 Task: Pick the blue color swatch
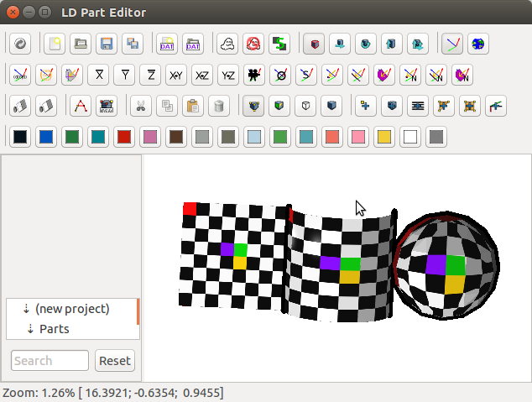[x=46, y=137]
